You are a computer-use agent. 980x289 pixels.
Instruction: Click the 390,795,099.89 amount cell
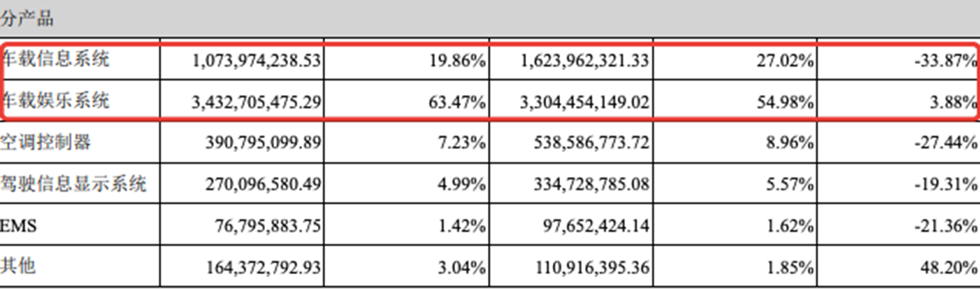pos(263,144)
